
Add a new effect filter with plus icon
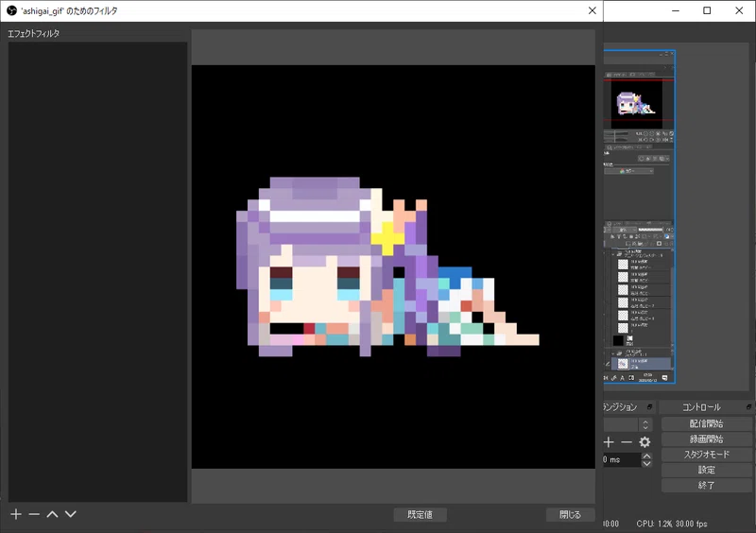(x=16, y=514)
